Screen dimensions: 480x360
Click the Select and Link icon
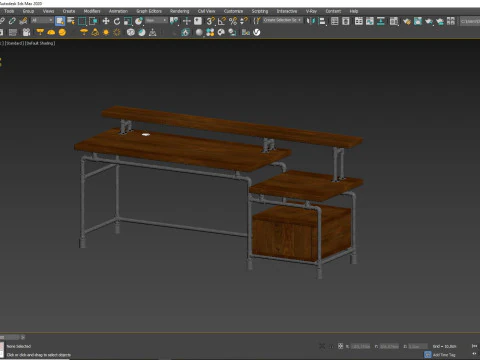click(x=2, y=21)
